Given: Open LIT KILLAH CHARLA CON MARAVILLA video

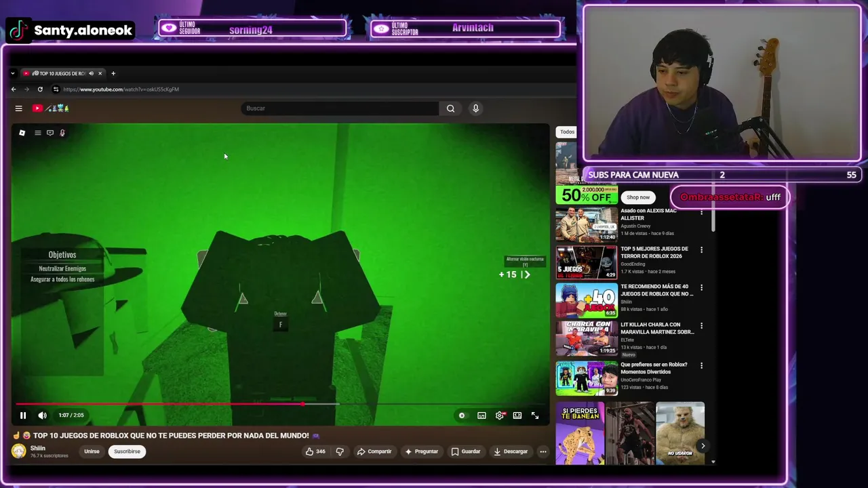Looking at the screenshot, I should click(x=587, y=339).
